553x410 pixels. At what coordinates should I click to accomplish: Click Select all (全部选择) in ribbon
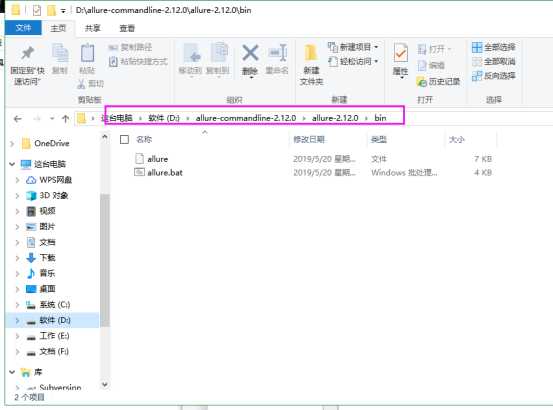coord(494,47)
